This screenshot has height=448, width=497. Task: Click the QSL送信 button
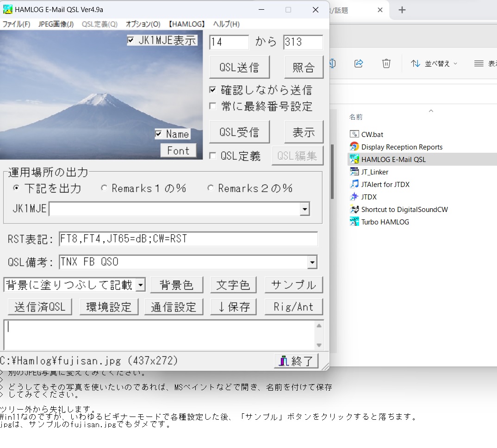[239, 68]
